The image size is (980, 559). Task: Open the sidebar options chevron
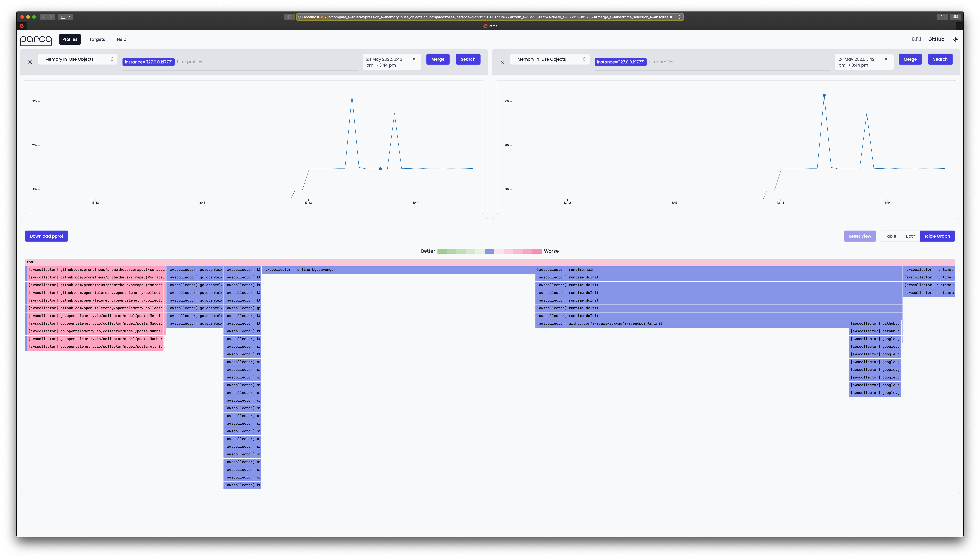pyautogui.click(x=70, y=17)
